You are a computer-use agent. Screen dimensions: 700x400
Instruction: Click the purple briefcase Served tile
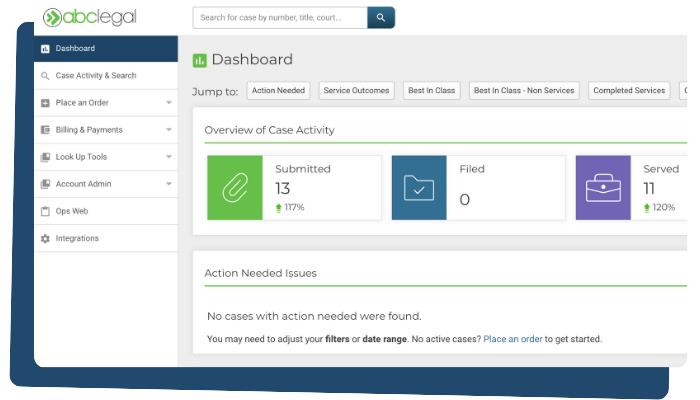pos(603,188)
